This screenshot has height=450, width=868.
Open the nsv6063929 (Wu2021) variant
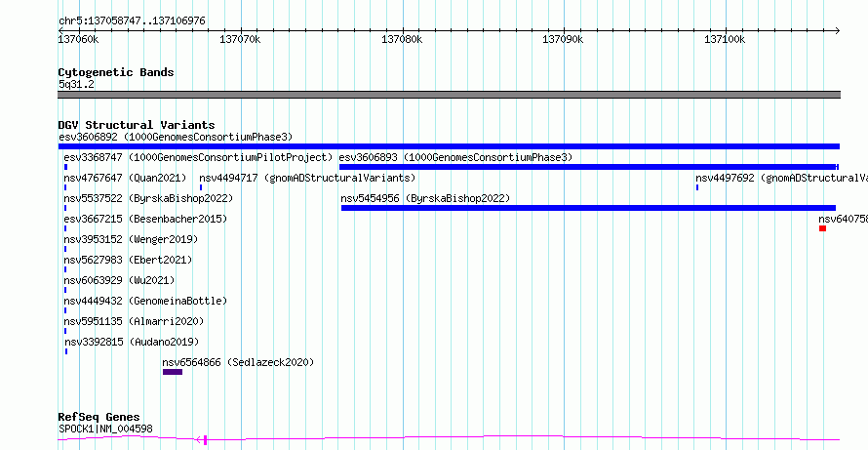tap(119, 280)
